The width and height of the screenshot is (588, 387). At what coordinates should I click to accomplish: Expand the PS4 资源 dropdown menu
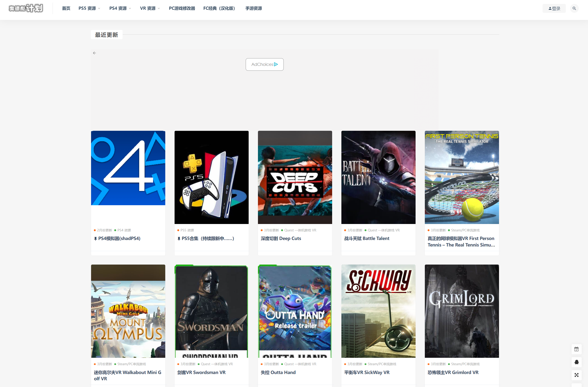point(120,8)
